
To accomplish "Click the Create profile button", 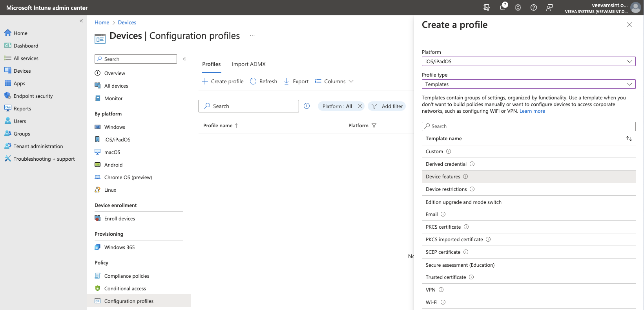I will click(x=223, y=81).
